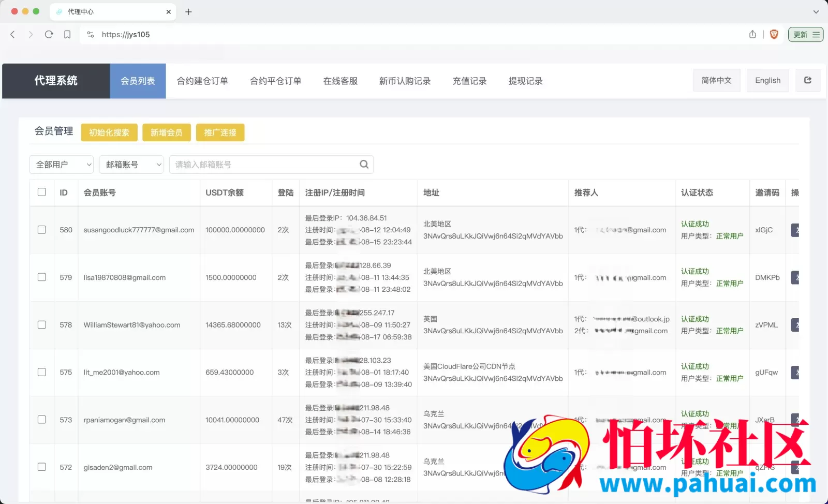The image size is (828, 504).
Task: Click account susangoodluck777777@gmail.com
Action: click(x=139, y=230)
